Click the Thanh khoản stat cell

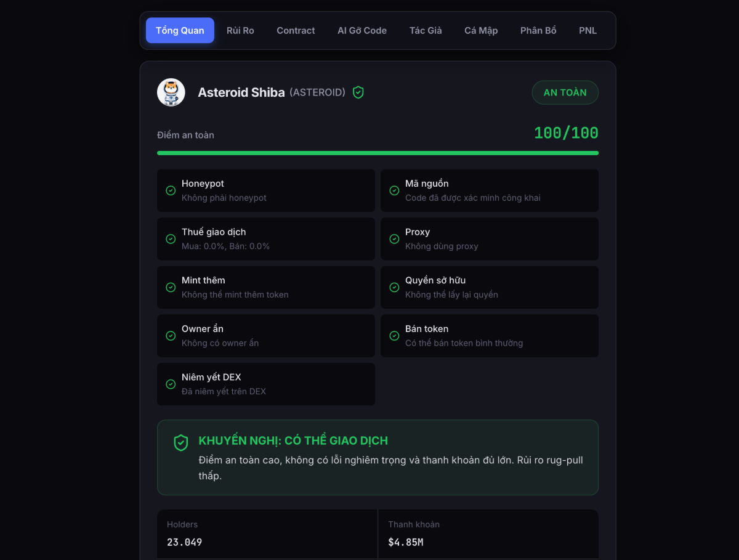pyautogui.click(x=488, y=534)
